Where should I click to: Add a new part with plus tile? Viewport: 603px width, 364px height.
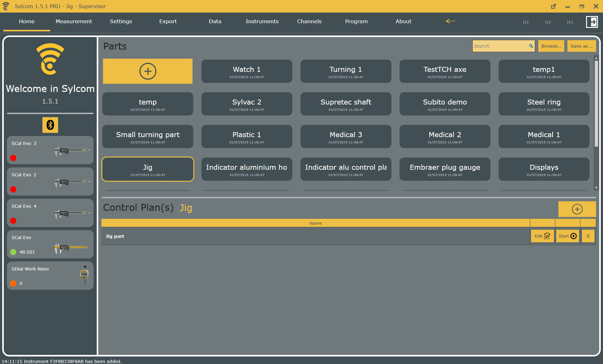pyautogui.click(x=148, y=71)
